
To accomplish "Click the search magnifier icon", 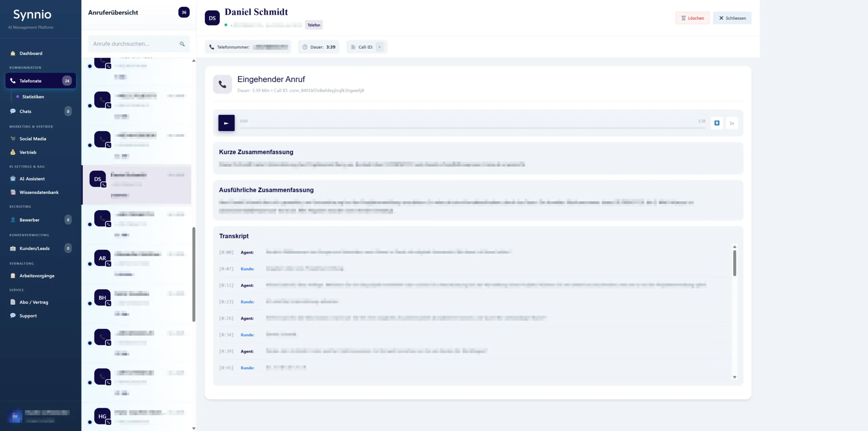I will coord(182,44).
